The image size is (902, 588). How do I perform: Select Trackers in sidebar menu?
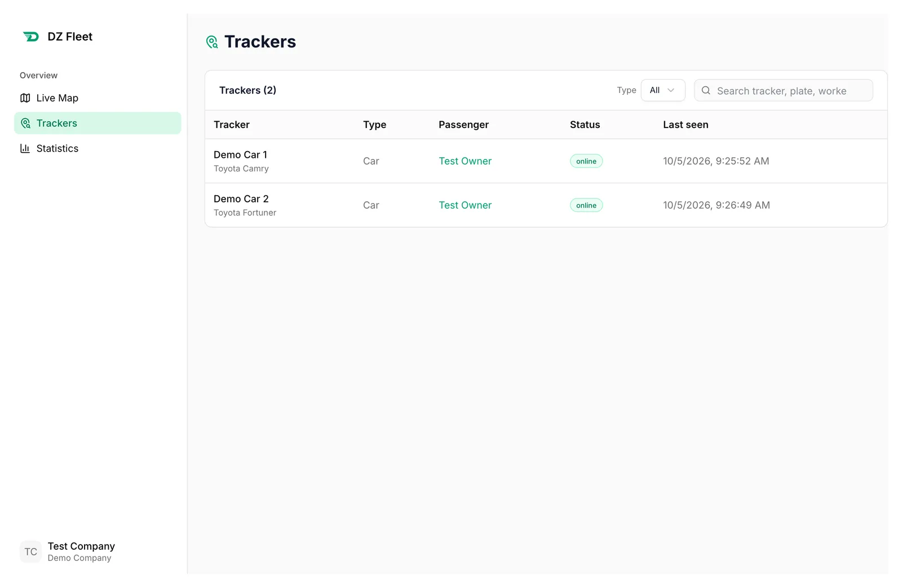click(x=98, y=123)
